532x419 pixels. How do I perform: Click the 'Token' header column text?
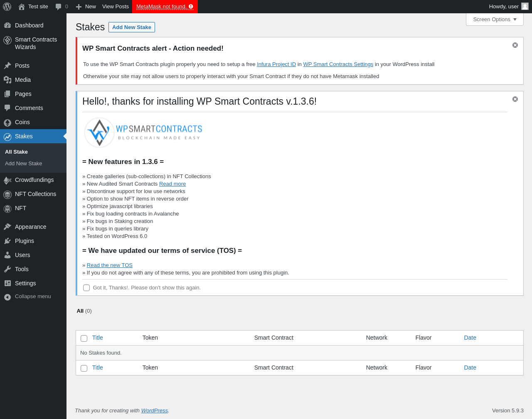coord(150,338)
